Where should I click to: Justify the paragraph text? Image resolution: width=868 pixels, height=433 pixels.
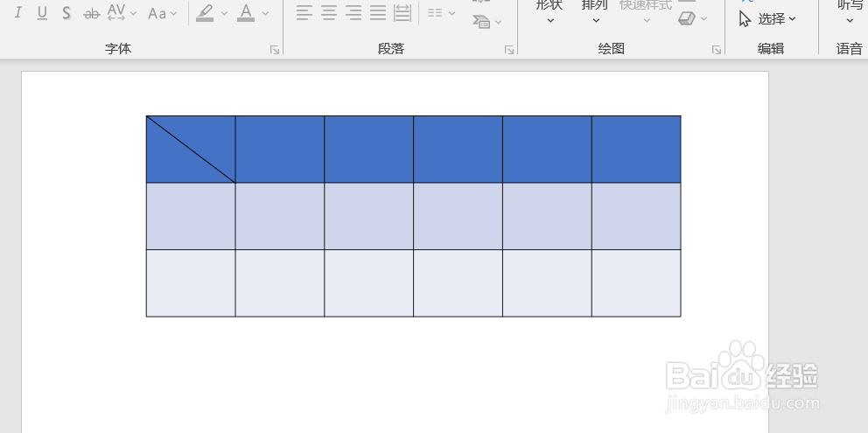click(x=377, y=12)
